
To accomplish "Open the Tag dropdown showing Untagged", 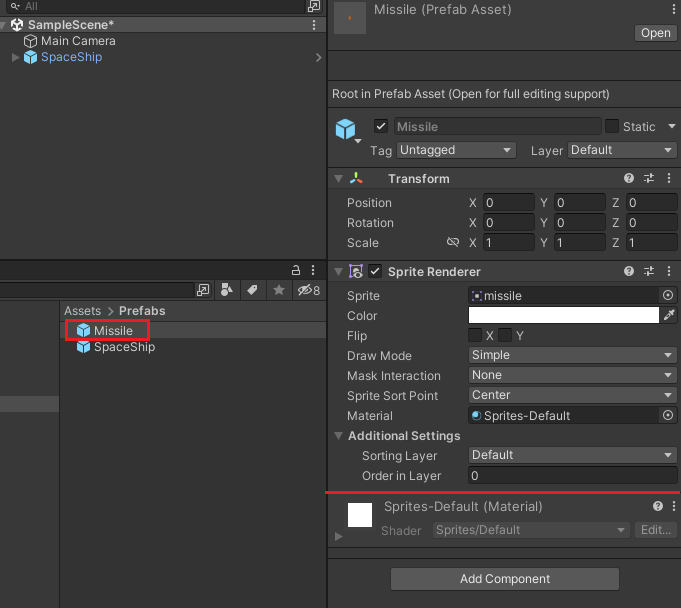I will (x=456, y=150).
